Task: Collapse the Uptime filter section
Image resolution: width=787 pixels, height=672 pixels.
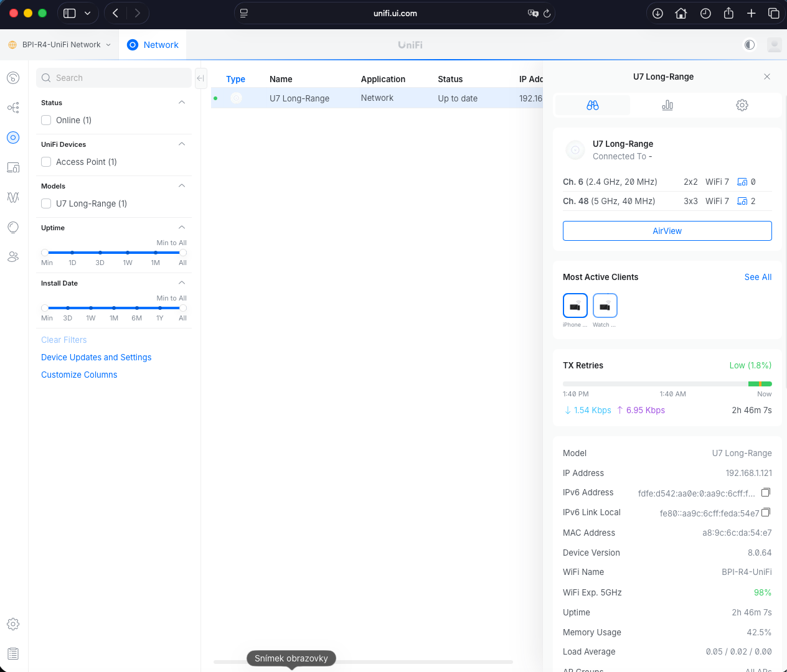Action: point(182,228)
